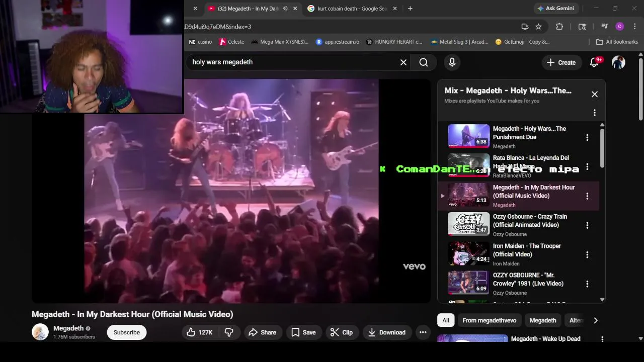Select the From megadethvevo chip
This screenshot has height=362, width=644.
(x=489, y=320)
